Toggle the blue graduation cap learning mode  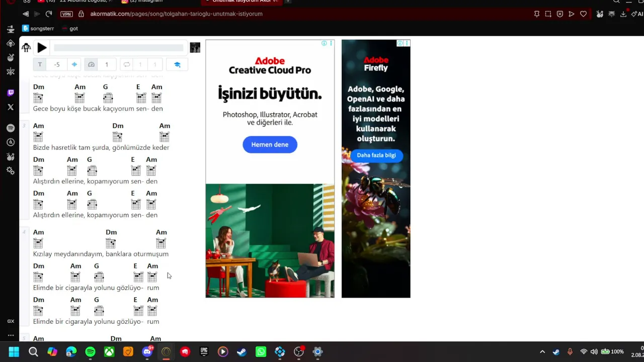tap(177, 64)
